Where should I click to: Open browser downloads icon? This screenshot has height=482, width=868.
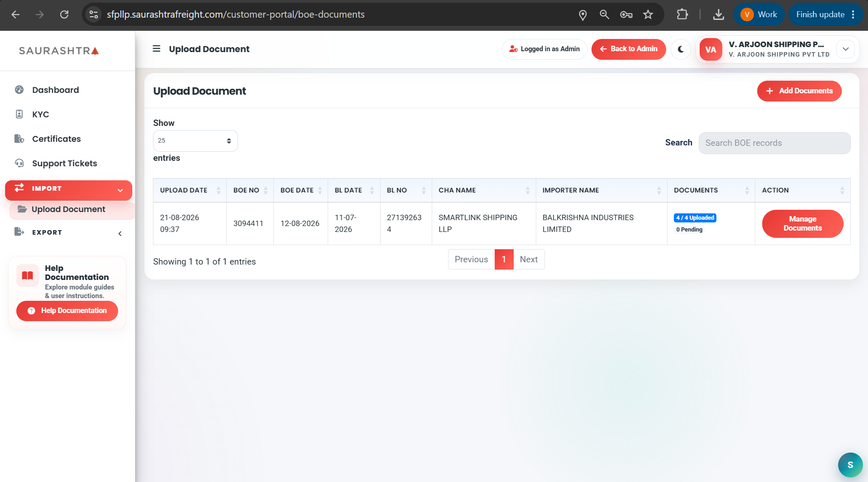click(x=719, y=14)
